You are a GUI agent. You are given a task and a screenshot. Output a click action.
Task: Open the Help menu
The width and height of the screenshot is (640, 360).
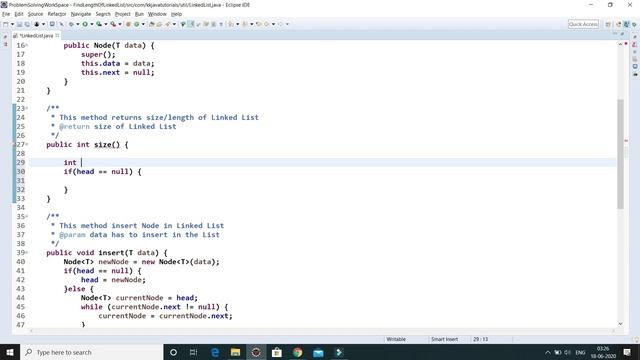176,14
